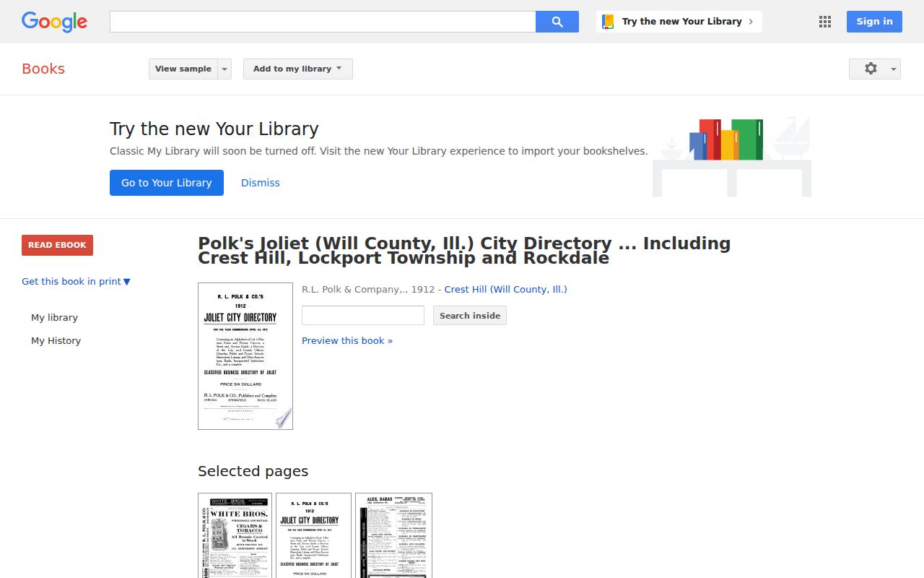924x578 pixels.
Task: Click the book title heading
Action: 464,251
